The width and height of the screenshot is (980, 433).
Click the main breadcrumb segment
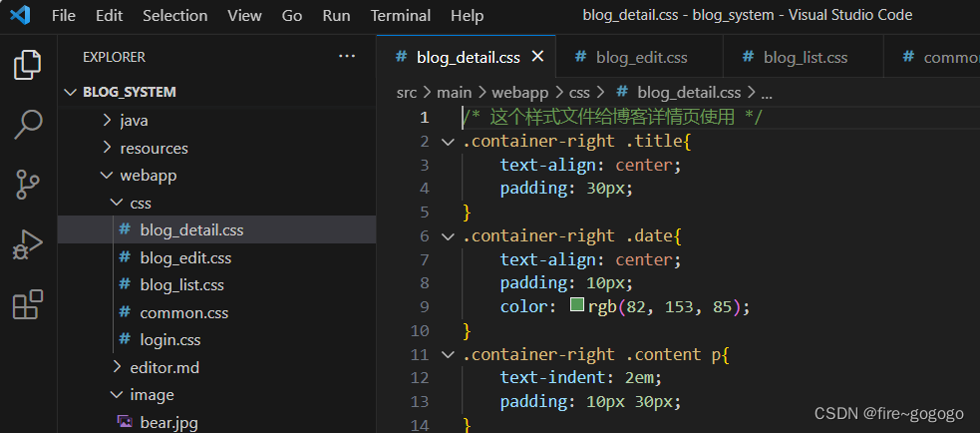tap(454, 93)
